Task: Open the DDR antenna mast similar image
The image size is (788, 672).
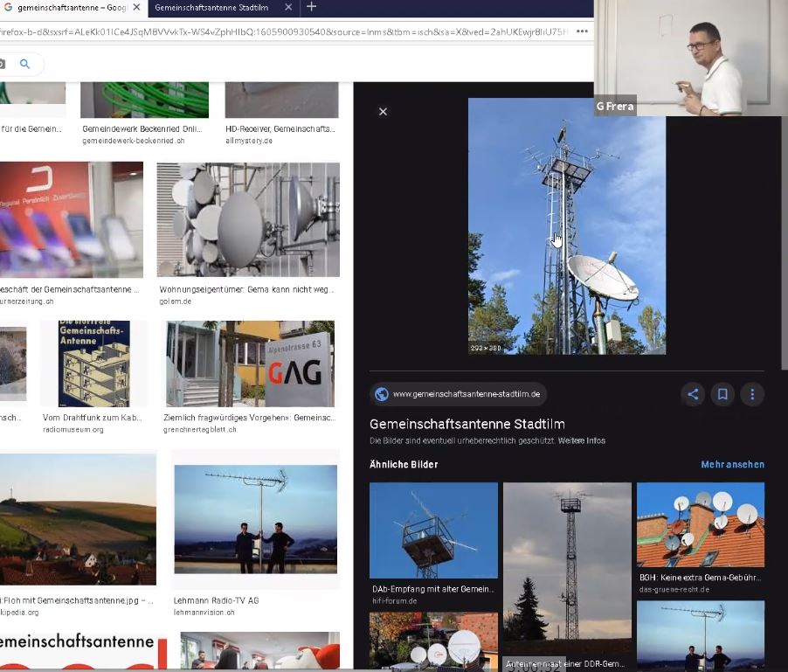Action: [x=567, y=568]
